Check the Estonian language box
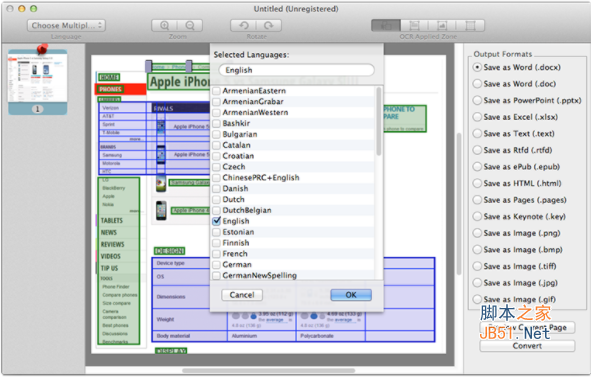 tap(216, 232)
